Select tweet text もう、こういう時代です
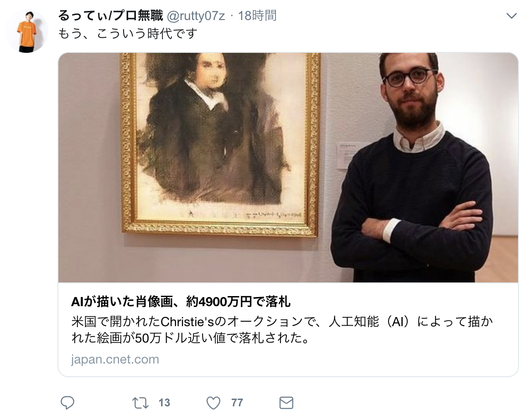 [128, 33]
